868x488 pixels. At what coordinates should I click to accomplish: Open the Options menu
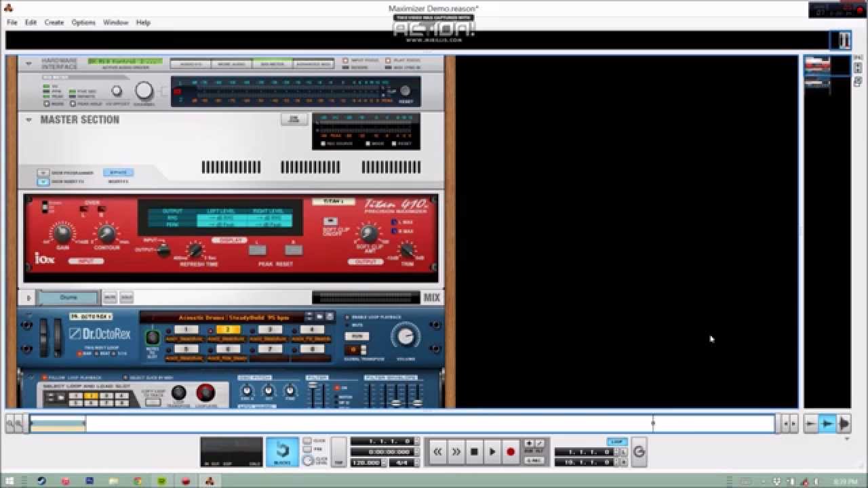[x=83, y=22]
